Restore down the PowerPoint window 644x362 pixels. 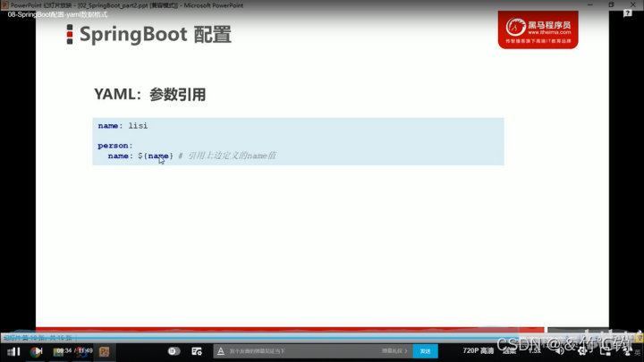(611, 5)
